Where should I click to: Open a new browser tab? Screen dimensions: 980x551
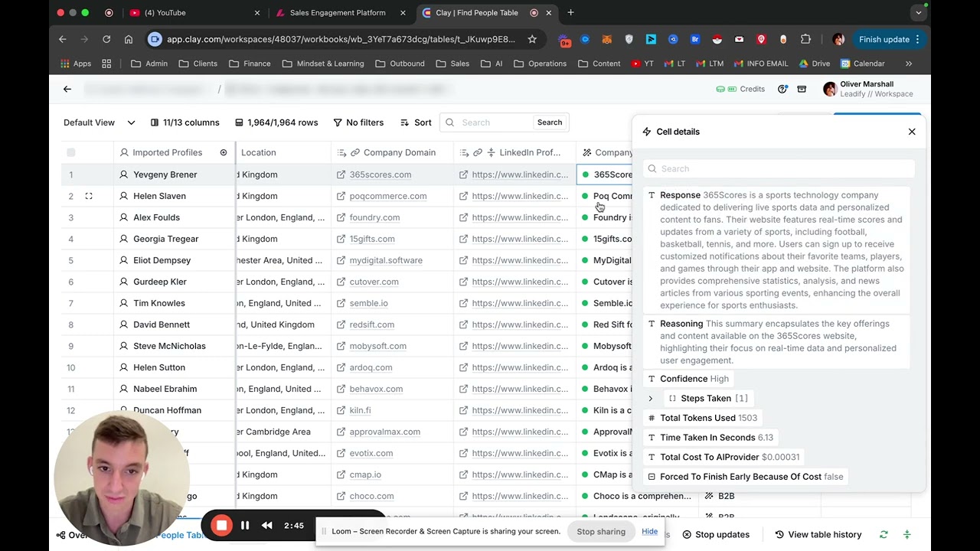coord(570,12)
